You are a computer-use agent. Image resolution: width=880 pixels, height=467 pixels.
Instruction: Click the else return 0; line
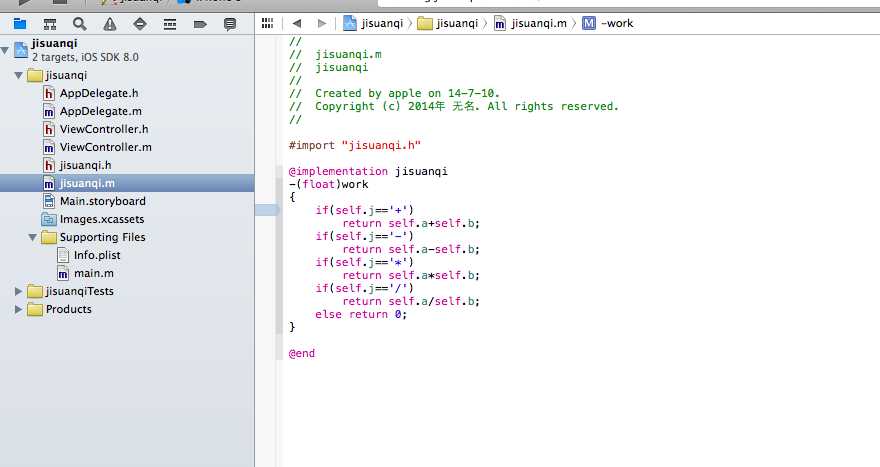point(361,314)
